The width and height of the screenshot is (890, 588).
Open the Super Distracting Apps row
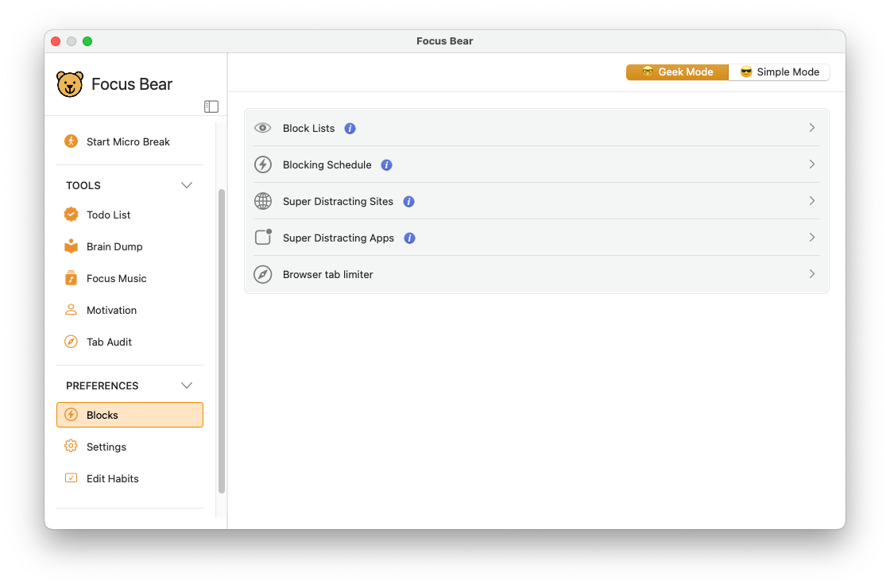pos(536,238)
